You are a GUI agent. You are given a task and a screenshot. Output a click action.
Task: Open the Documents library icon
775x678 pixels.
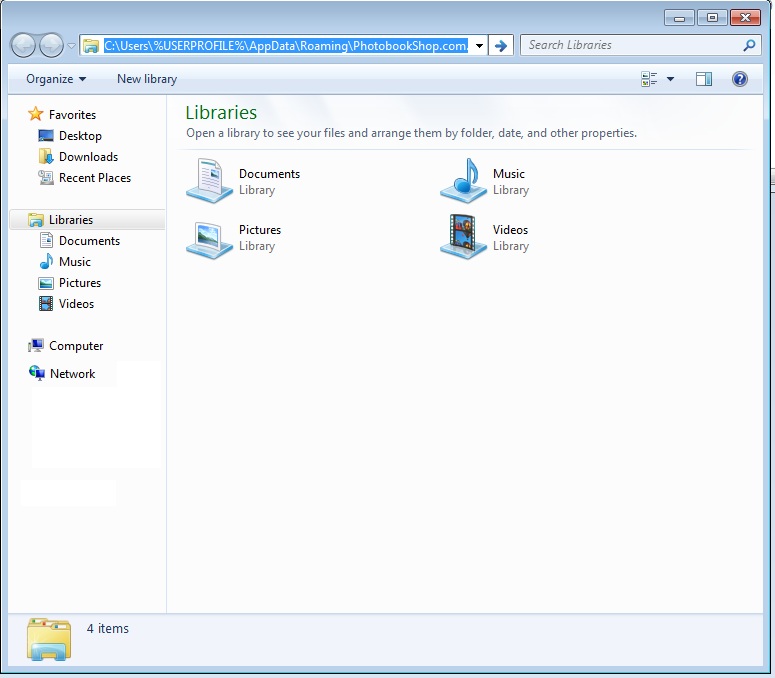click(210, 181)
